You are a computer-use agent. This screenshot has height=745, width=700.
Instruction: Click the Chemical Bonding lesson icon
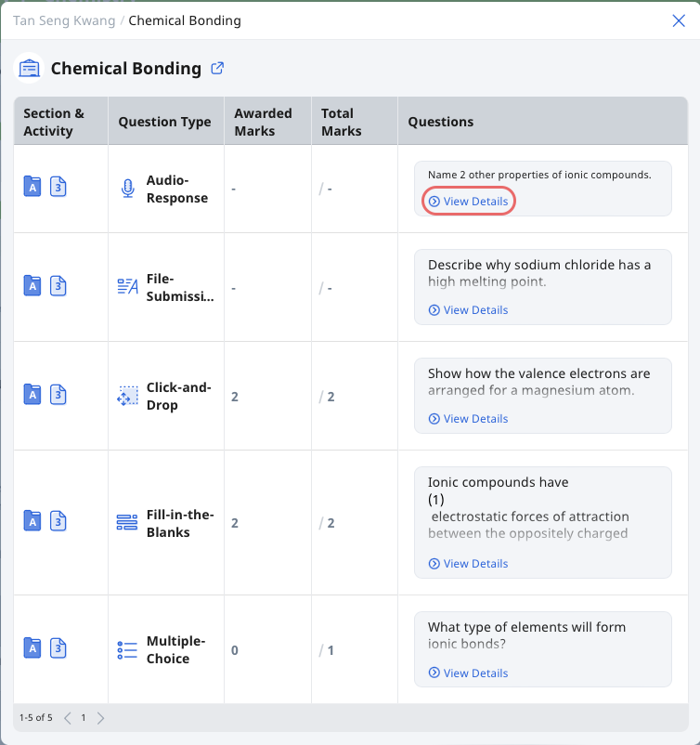point(29,69)
